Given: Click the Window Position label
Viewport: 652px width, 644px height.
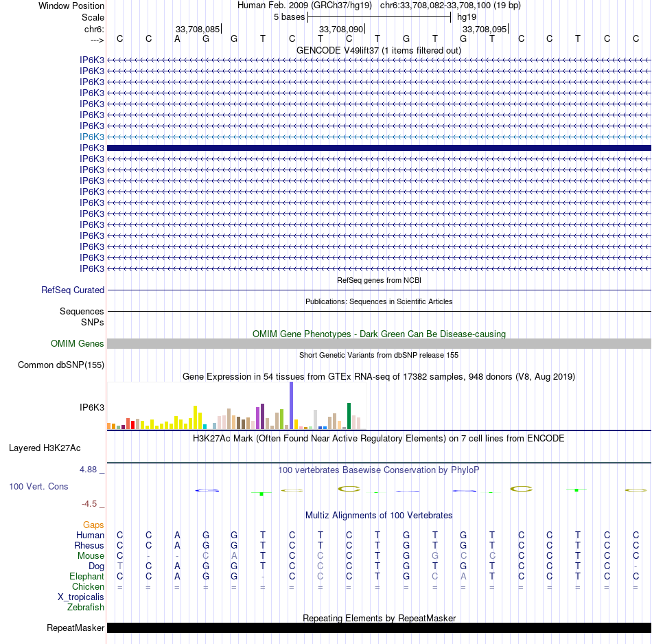Looking at the screenshot, I should [x=71, y=5].
